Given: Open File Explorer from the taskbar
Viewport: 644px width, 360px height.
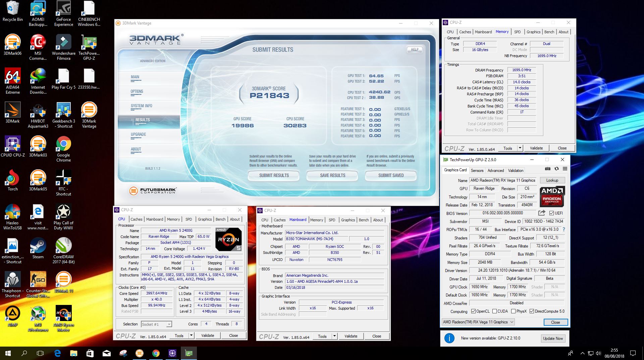Looking at the screenshot, I should (73, 353).
